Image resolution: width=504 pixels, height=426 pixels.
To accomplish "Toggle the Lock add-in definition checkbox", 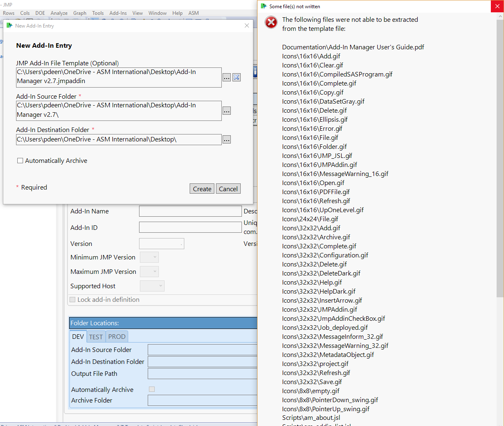I will point(73,300).
